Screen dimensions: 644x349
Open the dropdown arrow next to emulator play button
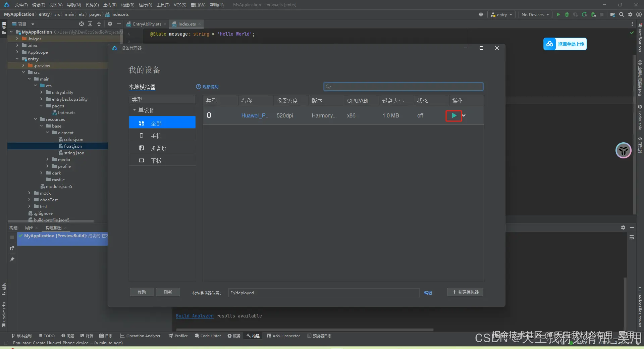pos(464,115)
